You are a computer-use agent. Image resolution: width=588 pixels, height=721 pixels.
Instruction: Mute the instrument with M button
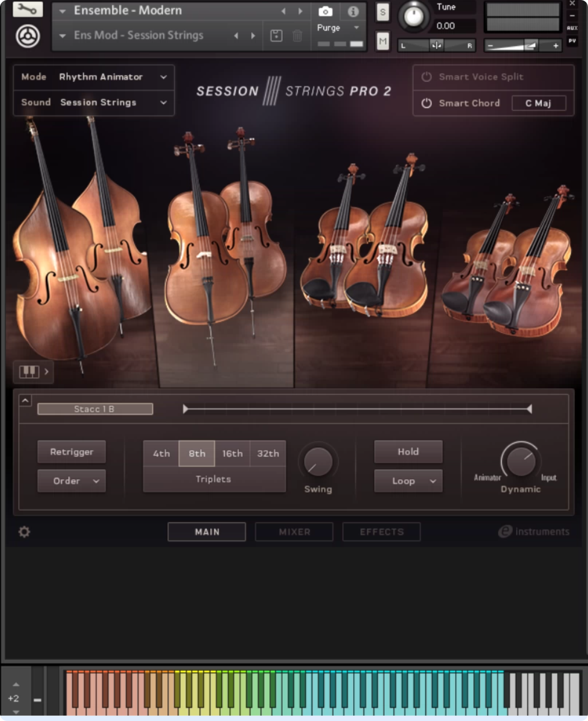pyautogui.click(x=383, y=41)
